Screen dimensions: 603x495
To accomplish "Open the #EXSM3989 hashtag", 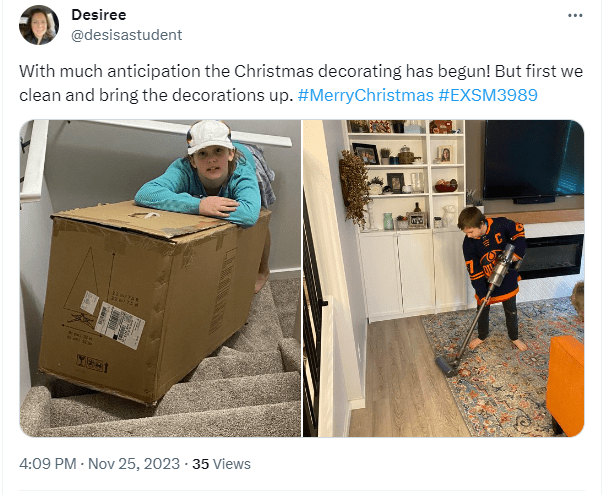I will (489, 95).
